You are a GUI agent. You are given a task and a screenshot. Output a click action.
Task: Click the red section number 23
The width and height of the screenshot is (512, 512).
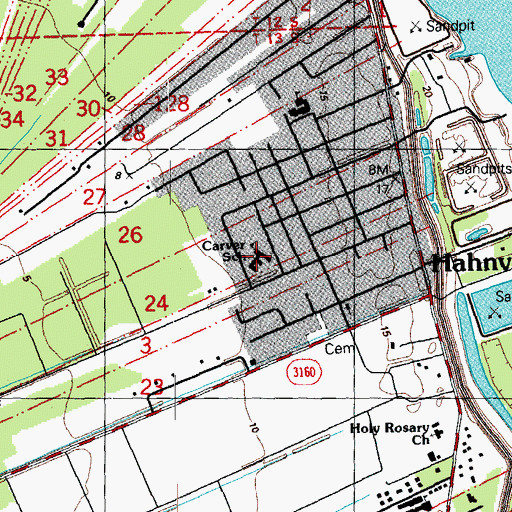152,387
